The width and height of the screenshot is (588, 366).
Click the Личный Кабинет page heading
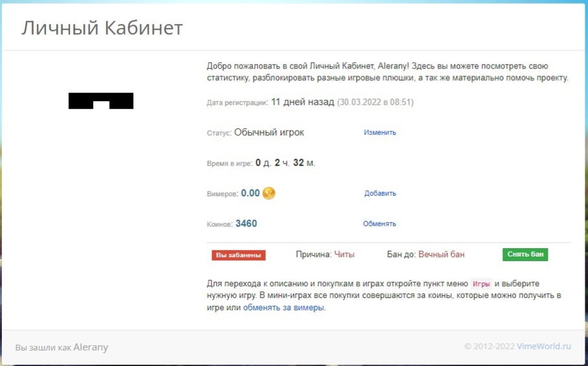[x=102, y=29]
